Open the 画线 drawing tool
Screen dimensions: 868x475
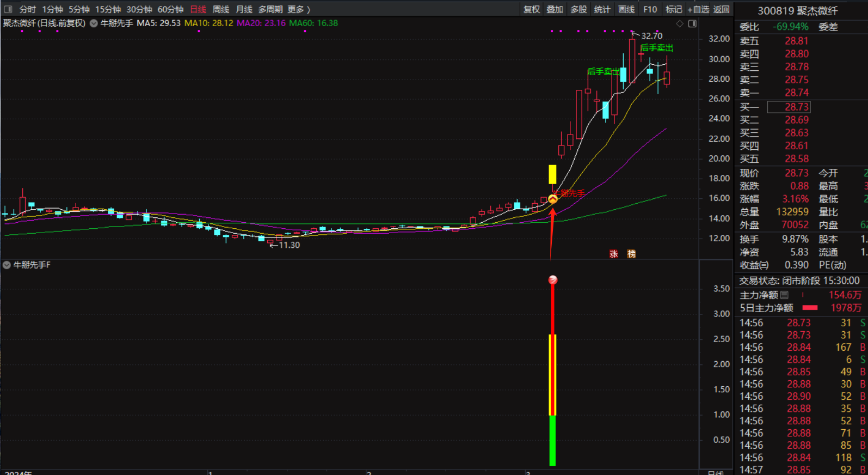(626, 9)
